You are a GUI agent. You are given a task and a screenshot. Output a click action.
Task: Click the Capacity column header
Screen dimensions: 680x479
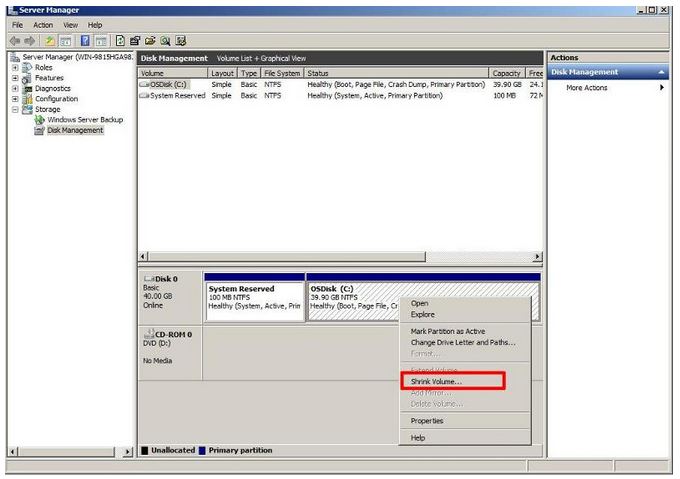(x=507, y=73)
